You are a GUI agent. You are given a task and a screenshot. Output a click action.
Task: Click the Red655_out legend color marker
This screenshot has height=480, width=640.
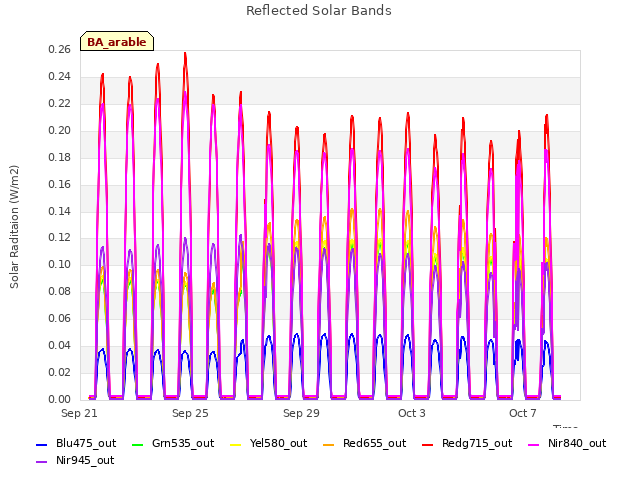pos(329,444)
